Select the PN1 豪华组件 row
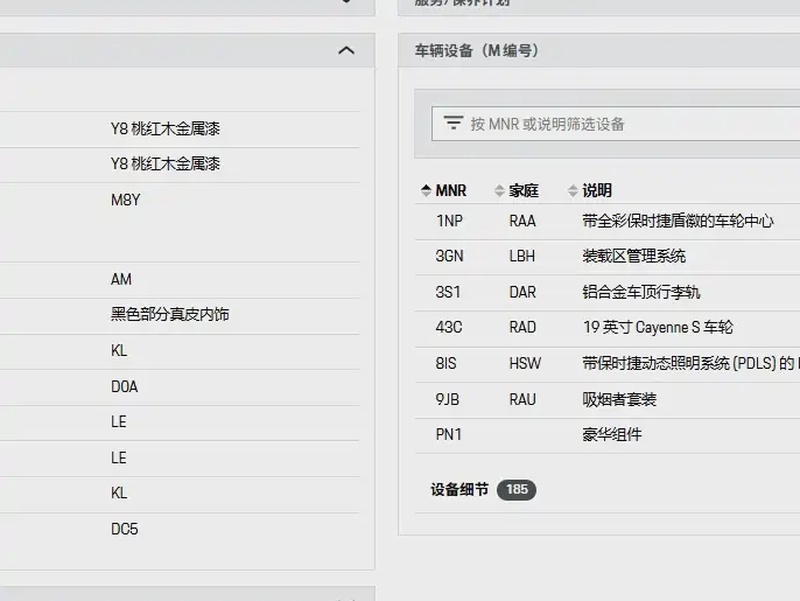This screenshot has width=800, height=601. 600,435
